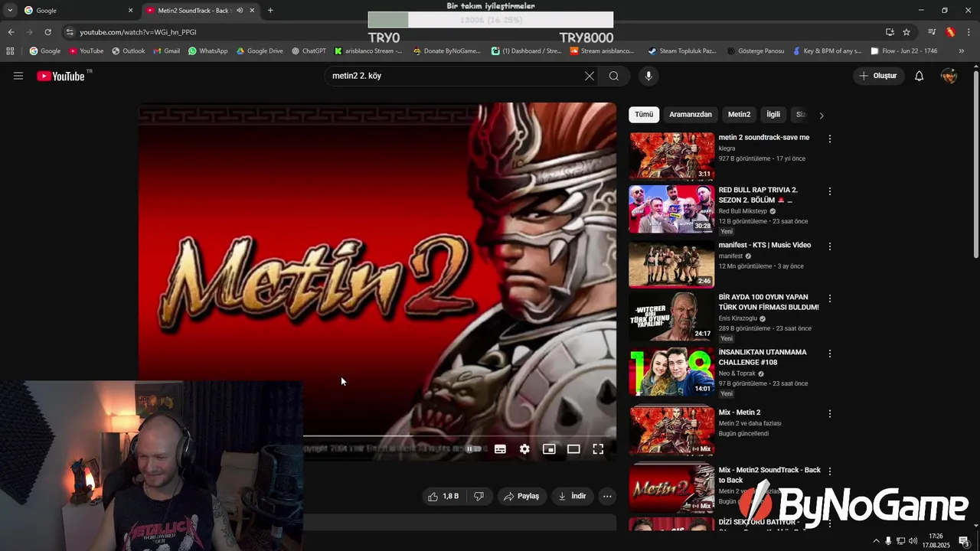The width and height of the screenshot is (980, 551).
Task: Open more actions under video
Action: [x=607, y=496]
